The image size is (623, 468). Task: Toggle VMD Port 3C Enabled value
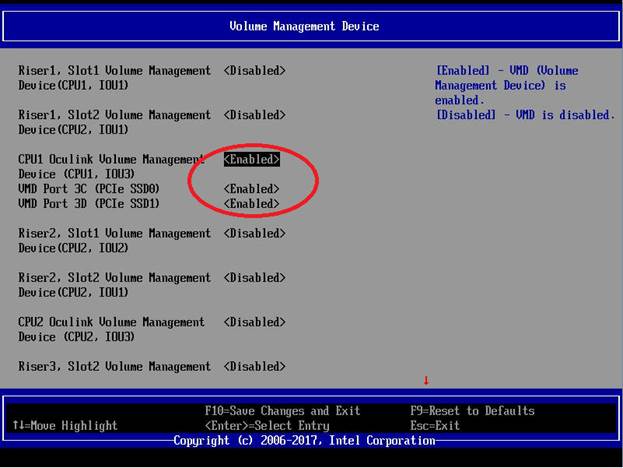click(251, 189)
